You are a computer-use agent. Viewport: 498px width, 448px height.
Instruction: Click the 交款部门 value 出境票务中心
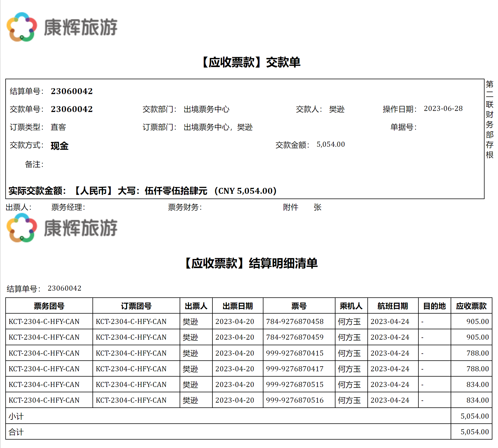[206, 109]
